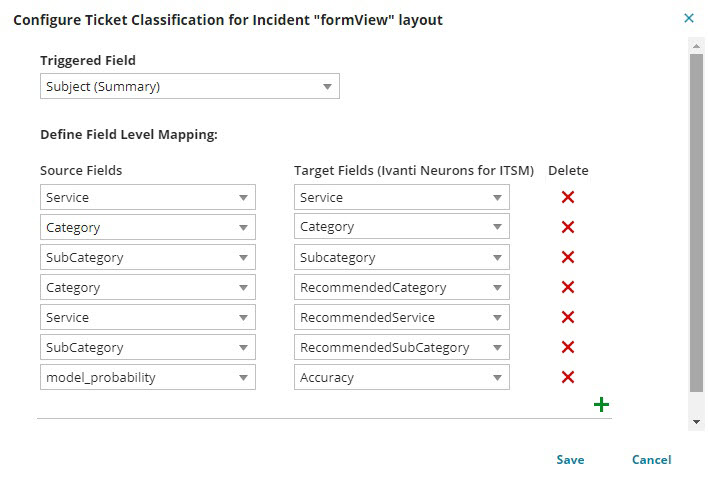Expand the first Service source field dropdown
The width and height of the screenshot is (709, 484).
click(x=148, y=197)
